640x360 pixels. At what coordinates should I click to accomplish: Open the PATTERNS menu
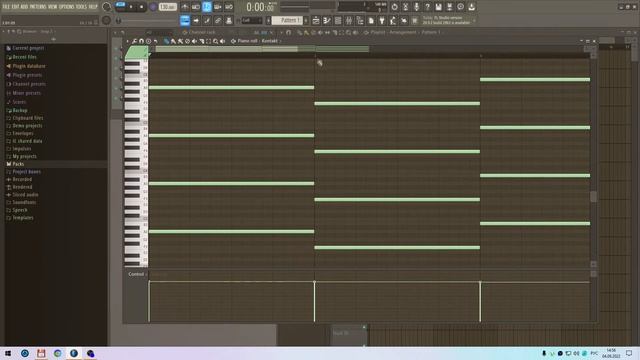(x=38, y=7)
